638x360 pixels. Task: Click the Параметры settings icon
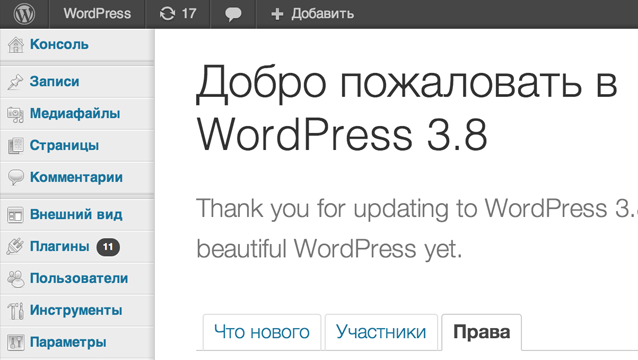[x=16, y=343]
